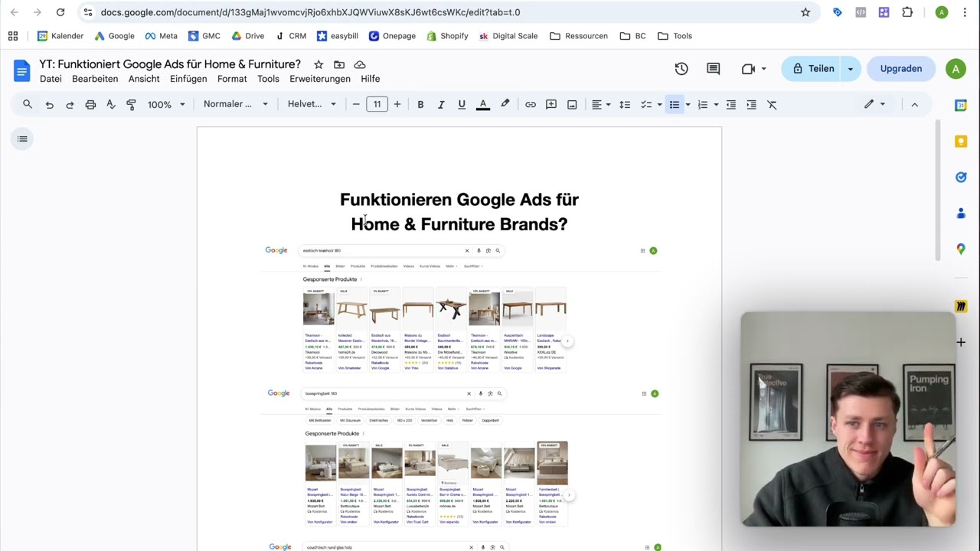Reload the browser page

pyautogui.click(x=60, y=12)
